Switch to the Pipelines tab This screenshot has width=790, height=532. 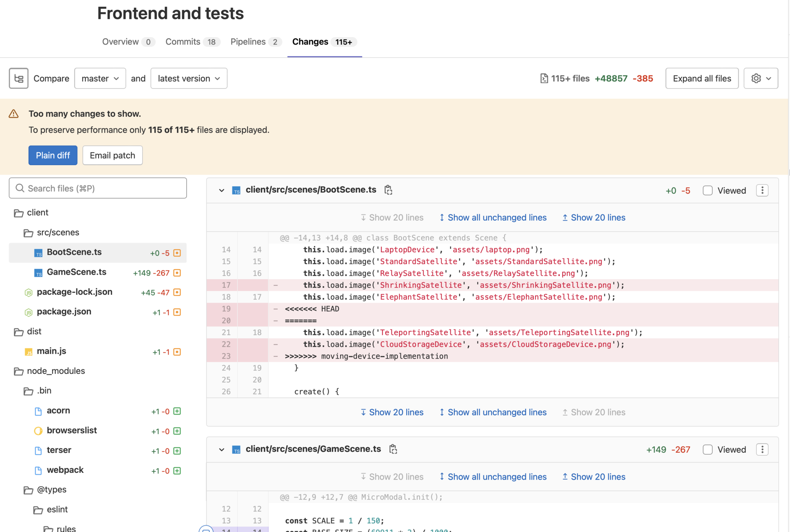(248, 42)
